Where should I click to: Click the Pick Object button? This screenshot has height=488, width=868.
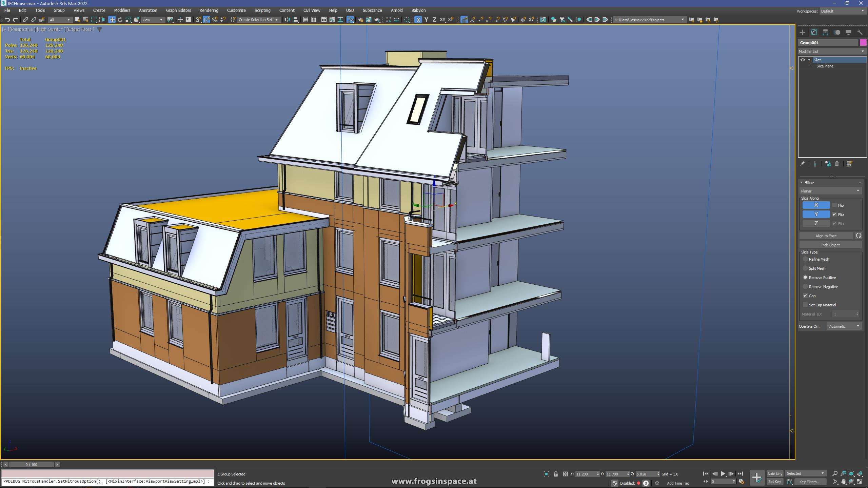(830, 245)
